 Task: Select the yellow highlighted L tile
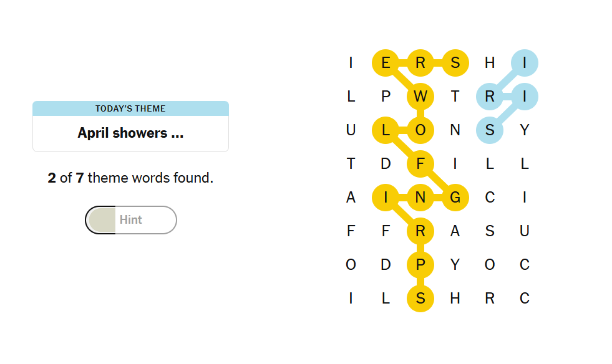pyautogui.click(x=386, y=130)
